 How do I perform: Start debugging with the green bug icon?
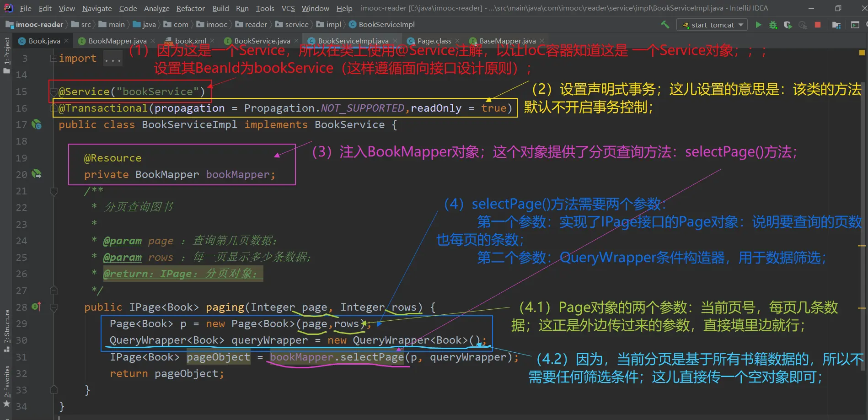pos(773,25)
